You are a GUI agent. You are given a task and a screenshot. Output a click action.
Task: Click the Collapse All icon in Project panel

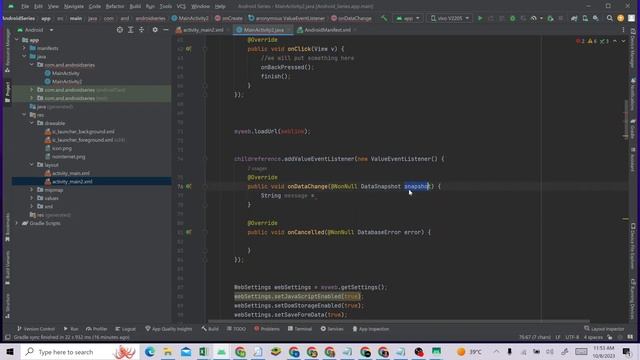pyautogui.click(x=141, y=30)
